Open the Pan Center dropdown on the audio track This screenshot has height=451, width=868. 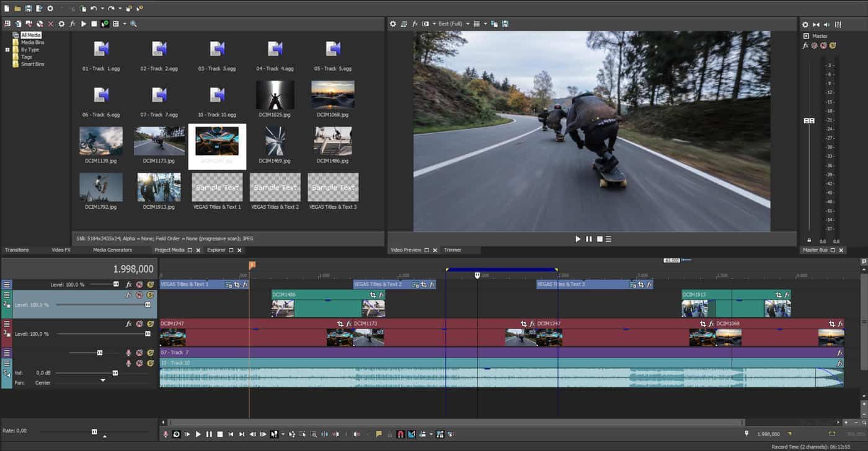(102, 381)
